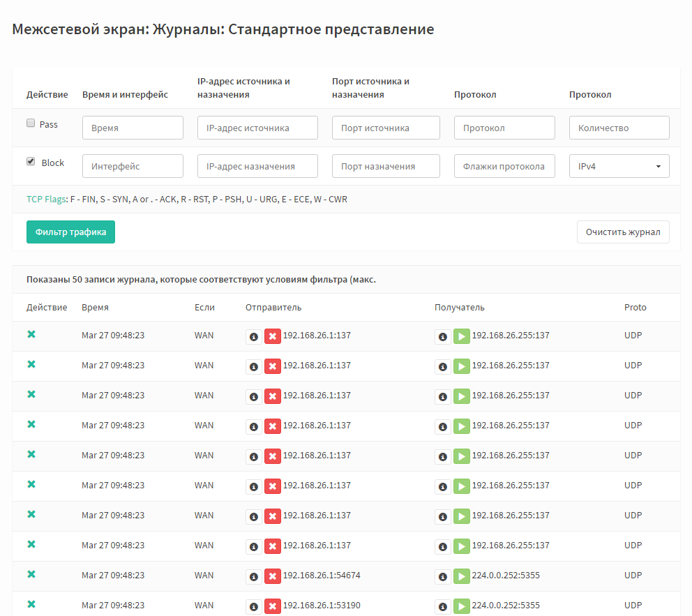This screenshot has width=692, height=616.
Task: Click red block icon next to sender 192.168.26.1:54674
Action: [x=273, y=577]
